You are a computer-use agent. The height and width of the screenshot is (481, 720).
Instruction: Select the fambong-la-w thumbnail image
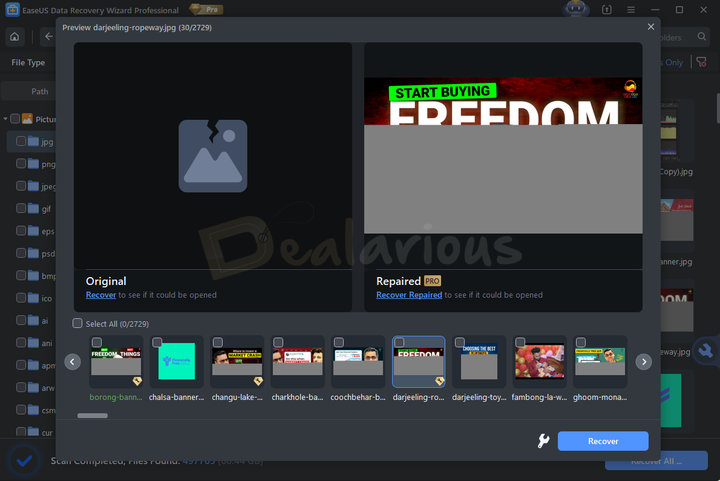540,362
